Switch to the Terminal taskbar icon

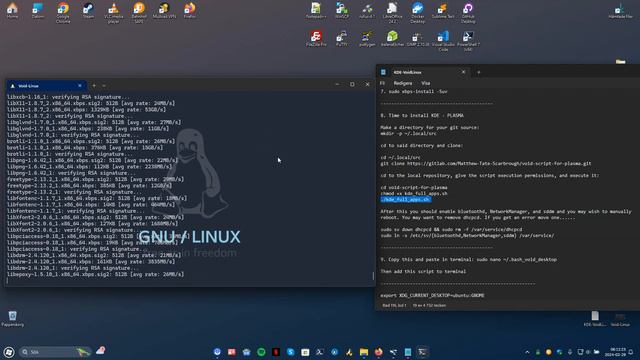click(x=422, y=352)
